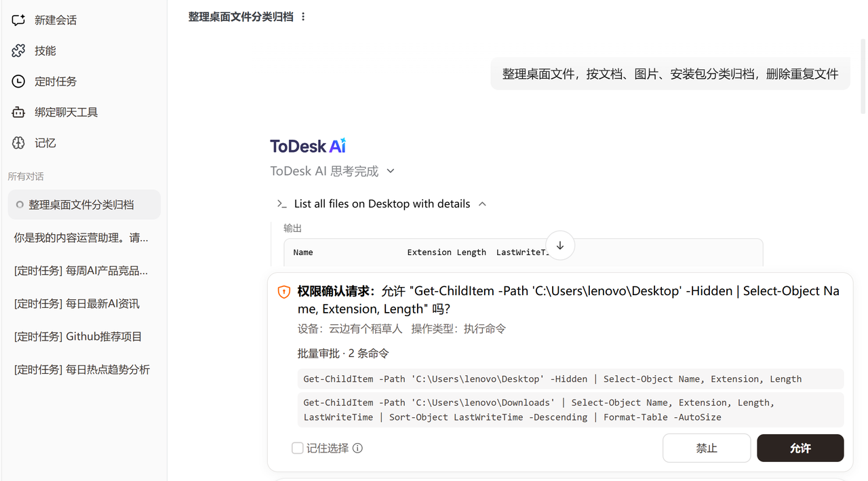The image size is (868, 481).
Task: Click the ToDesk AI logo
Action: coord(308,146)
